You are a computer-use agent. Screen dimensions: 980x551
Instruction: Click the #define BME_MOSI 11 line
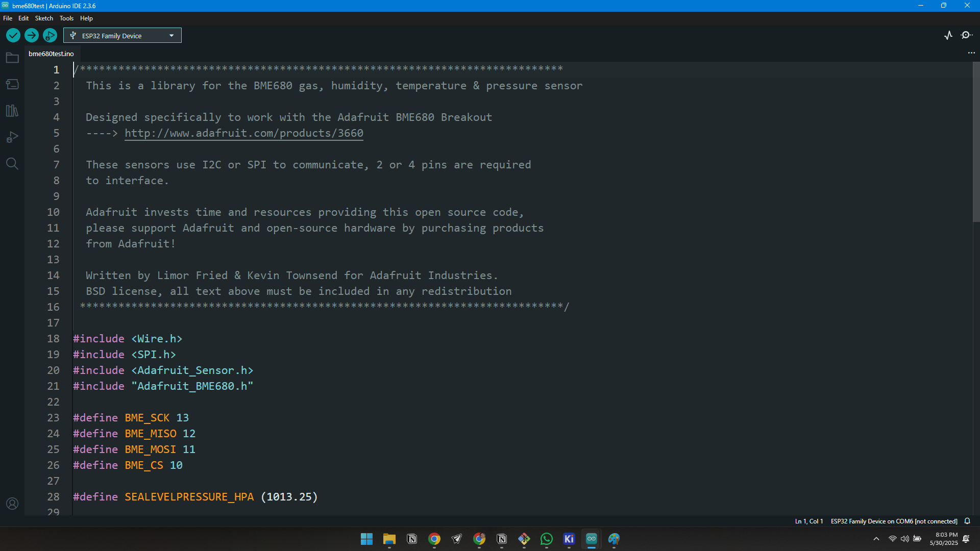(x=134, y=449)
